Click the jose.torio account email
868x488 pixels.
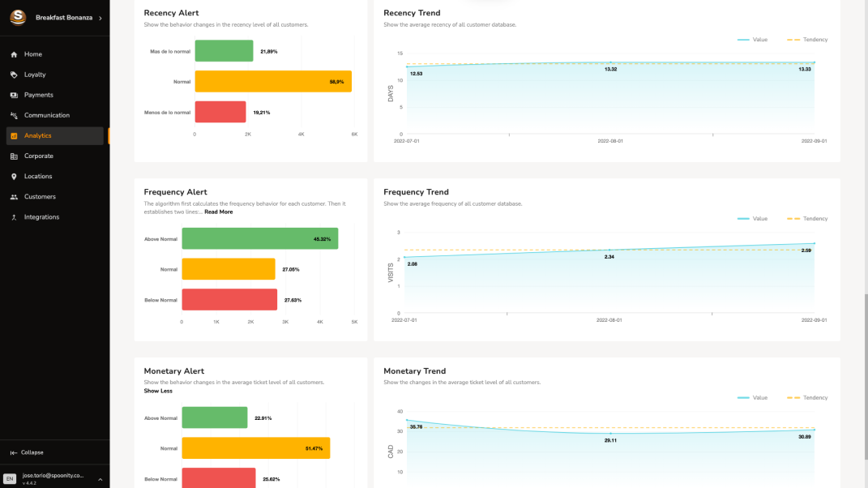[x=53, y=475]
